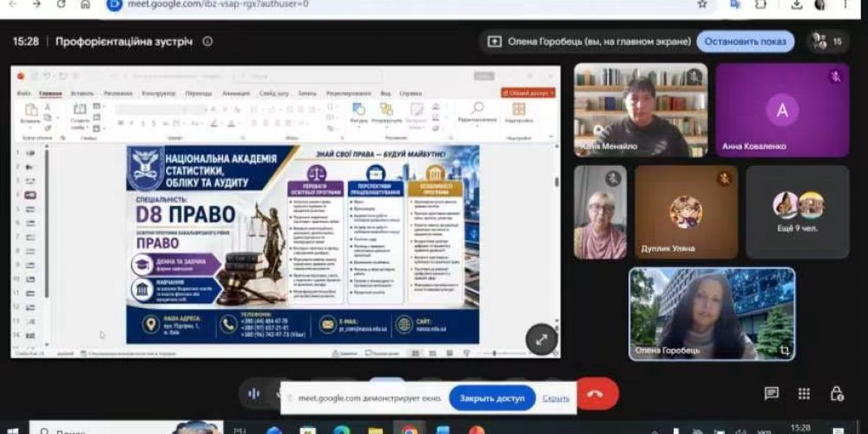Collapse the PowerPoint ribbon with the chevron
Viewport: 868px width, 434px height.
pos(550,137)
